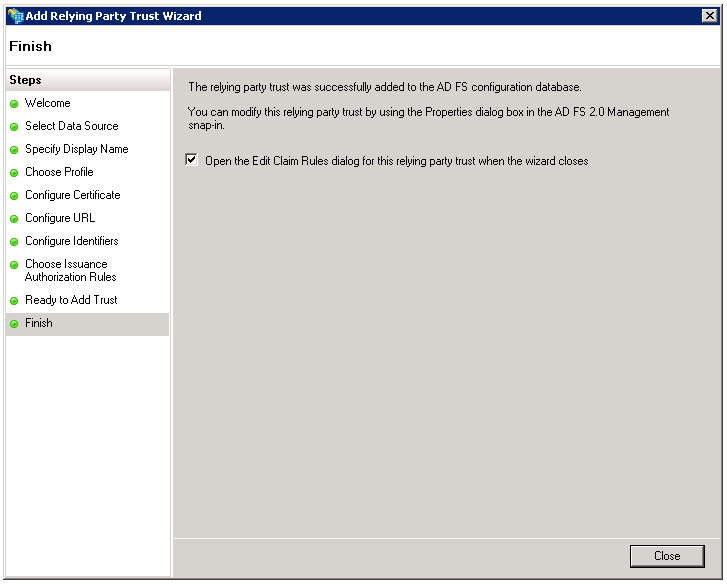Click the Finish page heading

point(30,46)
